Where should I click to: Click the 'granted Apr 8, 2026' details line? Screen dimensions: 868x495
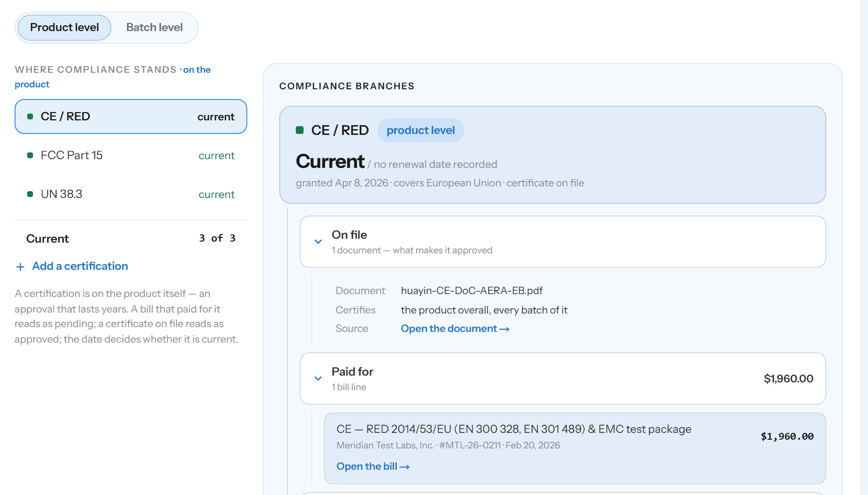click(x=440, y=183)
